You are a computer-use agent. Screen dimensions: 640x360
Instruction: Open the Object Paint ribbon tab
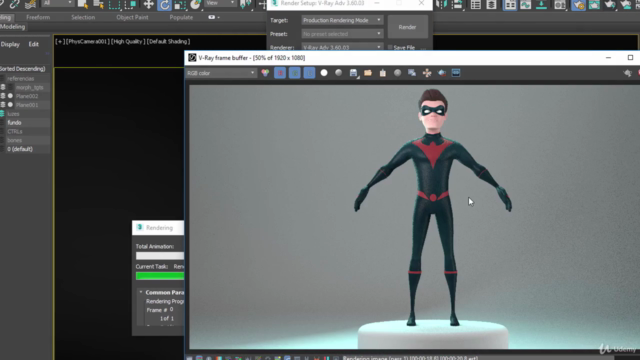tap(132, 18)
